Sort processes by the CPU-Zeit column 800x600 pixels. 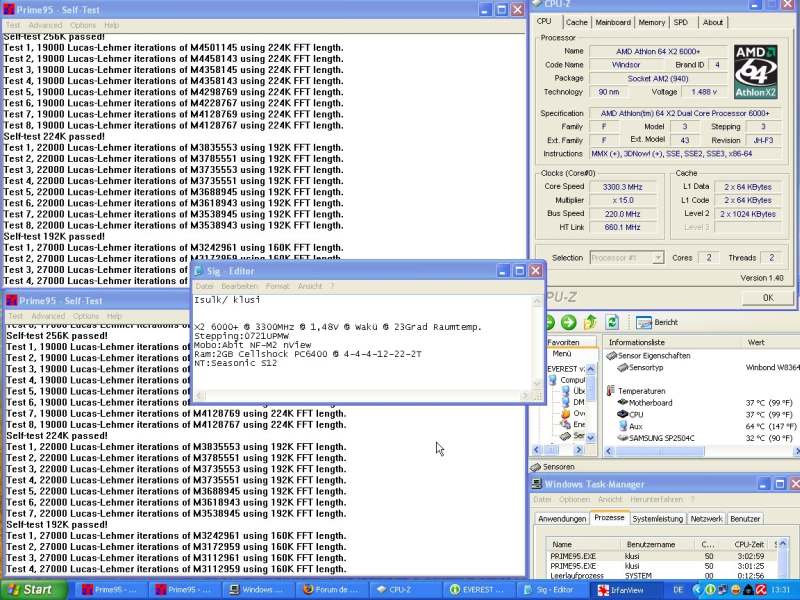tap(748, 544)
